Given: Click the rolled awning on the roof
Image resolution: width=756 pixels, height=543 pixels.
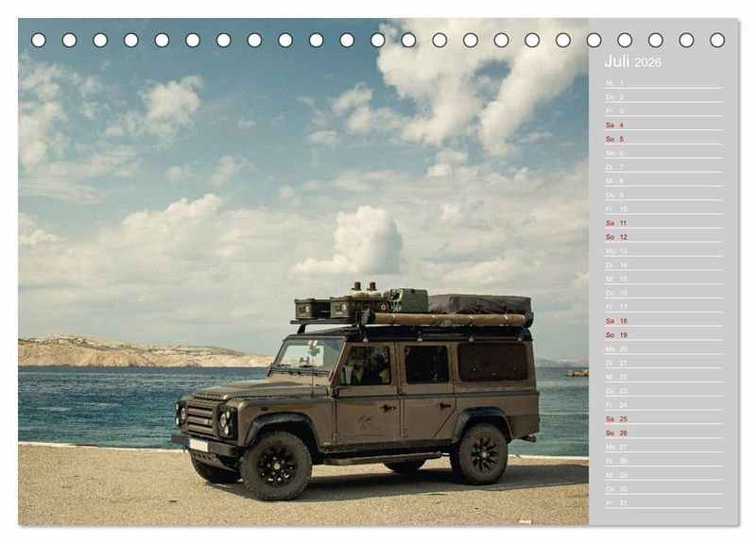Looking at the screenshot, I should click(x=444, y=319).
